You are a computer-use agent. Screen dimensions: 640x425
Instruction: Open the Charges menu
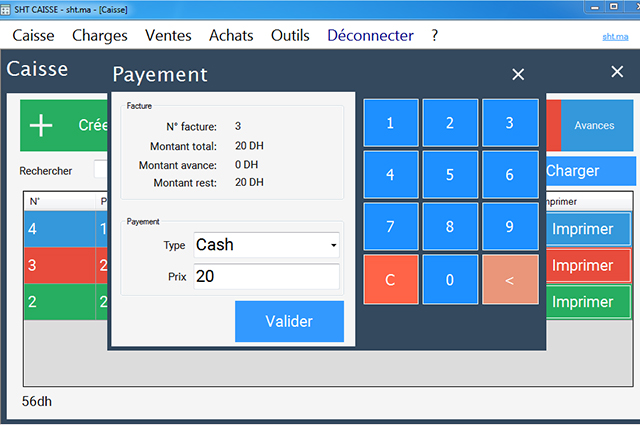100,36
